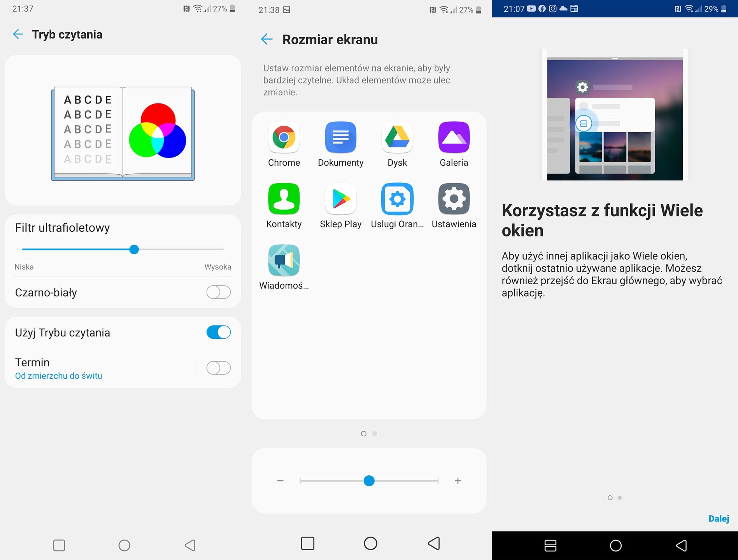The width and height of the screenshot is (738, 560).
Task: Tap the Wysoka slider label
Action: (x=218, y=267)
